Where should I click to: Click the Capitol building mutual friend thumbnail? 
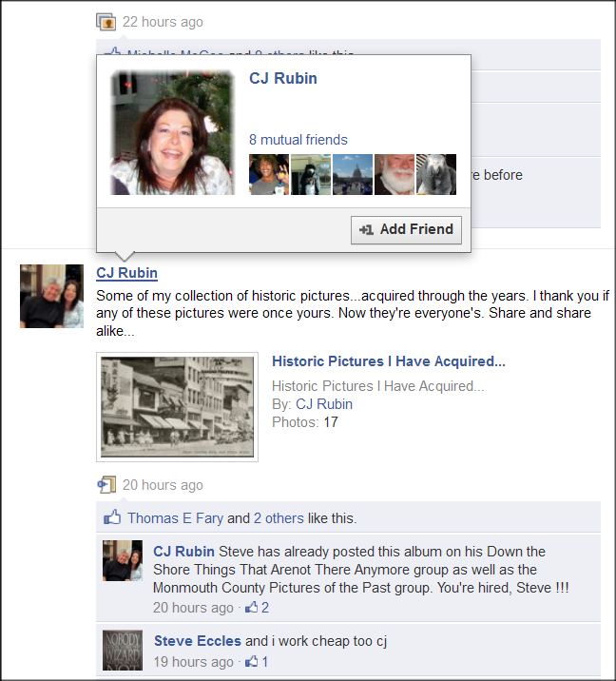click(x=353, y=174)
